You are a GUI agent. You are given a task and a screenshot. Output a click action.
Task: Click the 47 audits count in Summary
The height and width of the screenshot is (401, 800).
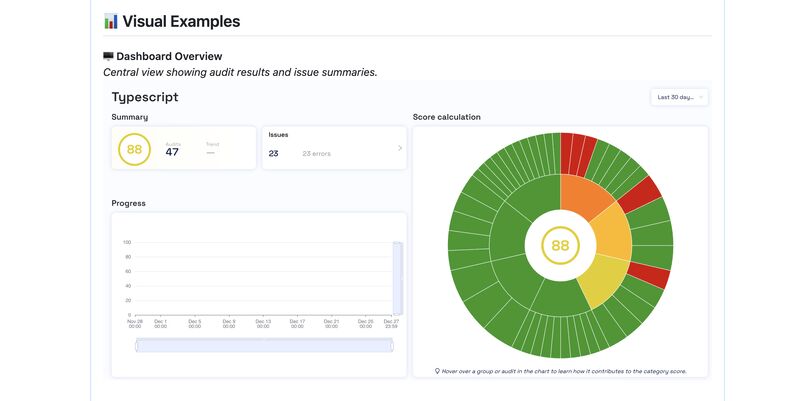tap(172, 152)
